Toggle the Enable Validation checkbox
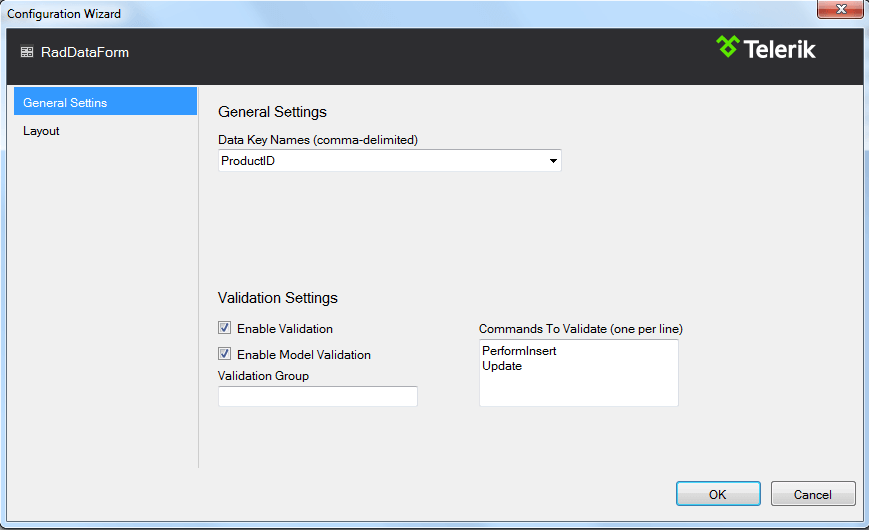This screenshot has width=869, height=530. (x=224, y=328)
